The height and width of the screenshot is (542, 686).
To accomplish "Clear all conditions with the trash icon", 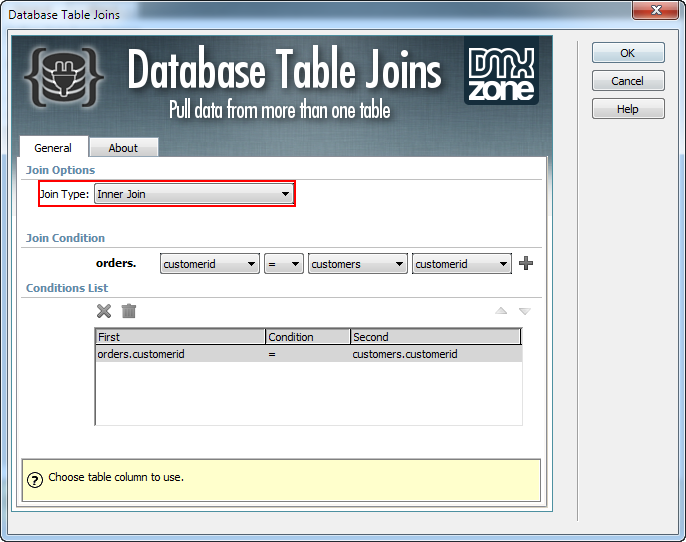I will (x=129, y=311).
